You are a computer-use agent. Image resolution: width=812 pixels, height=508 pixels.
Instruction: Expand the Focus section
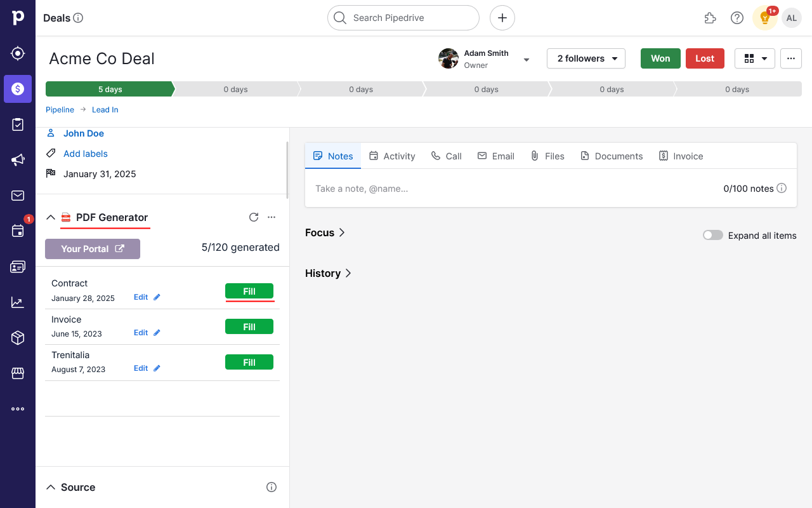(x=325, y=232)
